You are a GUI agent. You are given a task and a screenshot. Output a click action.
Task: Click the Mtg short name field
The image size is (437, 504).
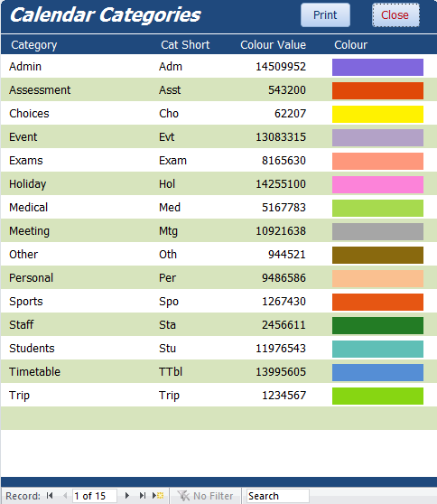(168, 231)
